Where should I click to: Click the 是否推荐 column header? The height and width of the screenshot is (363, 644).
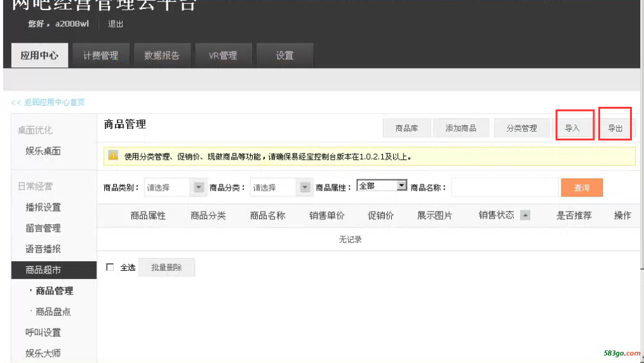574,216
